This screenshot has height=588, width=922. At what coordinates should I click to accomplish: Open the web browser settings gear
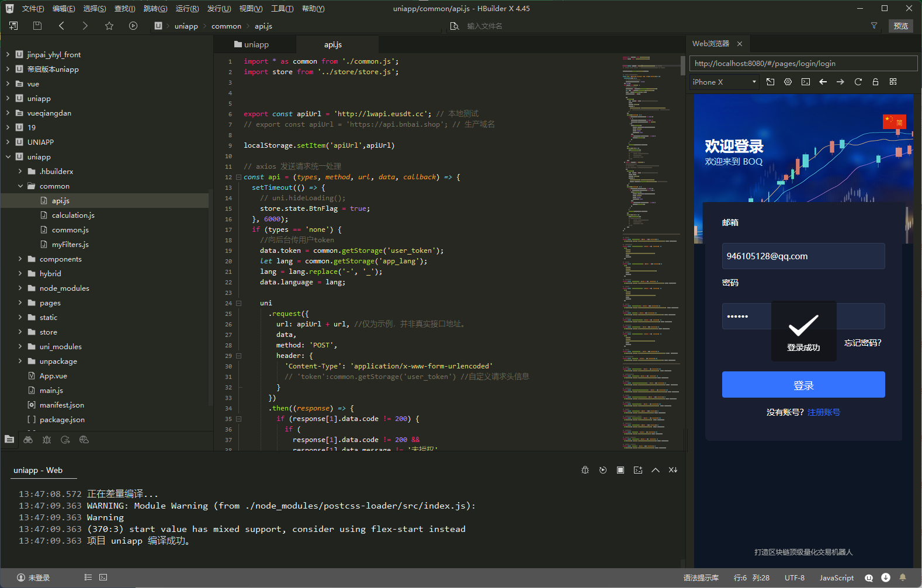click(788, 82)
